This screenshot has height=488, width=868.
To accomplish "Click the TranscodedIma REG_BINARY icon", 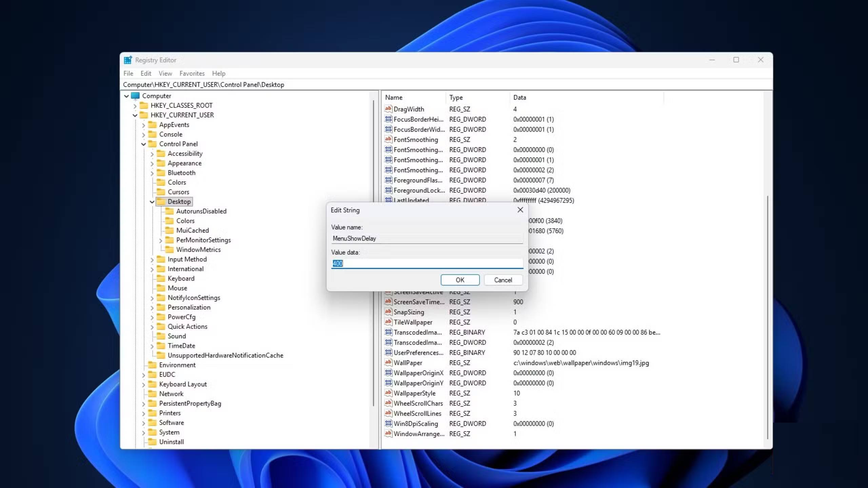I will click(388, 332).
